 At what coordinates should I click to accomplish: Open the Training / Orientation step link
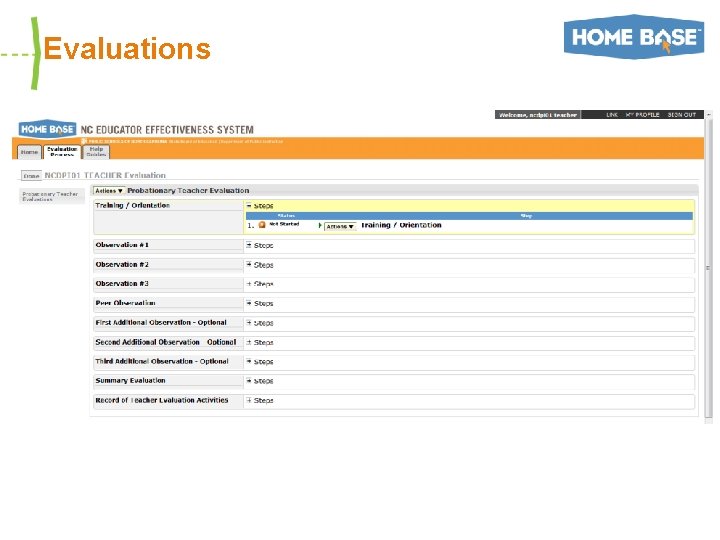pos(401,225)
